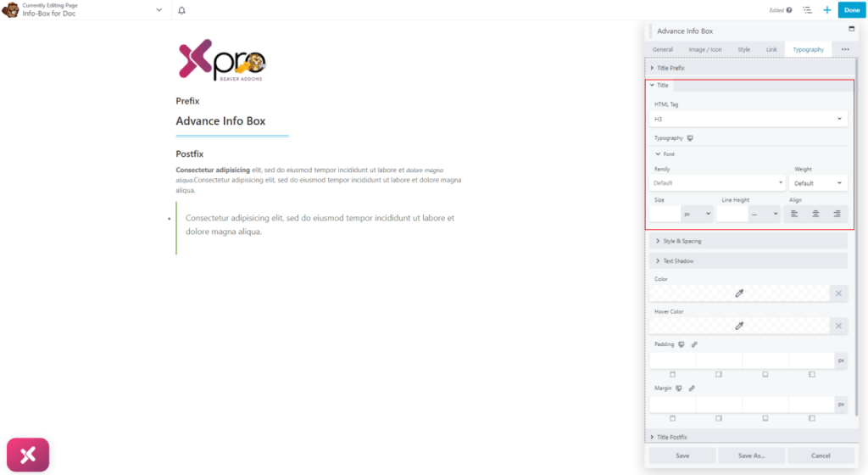Click the Done button
This screenshot has height=475, width=868.
tap(852, 10)
